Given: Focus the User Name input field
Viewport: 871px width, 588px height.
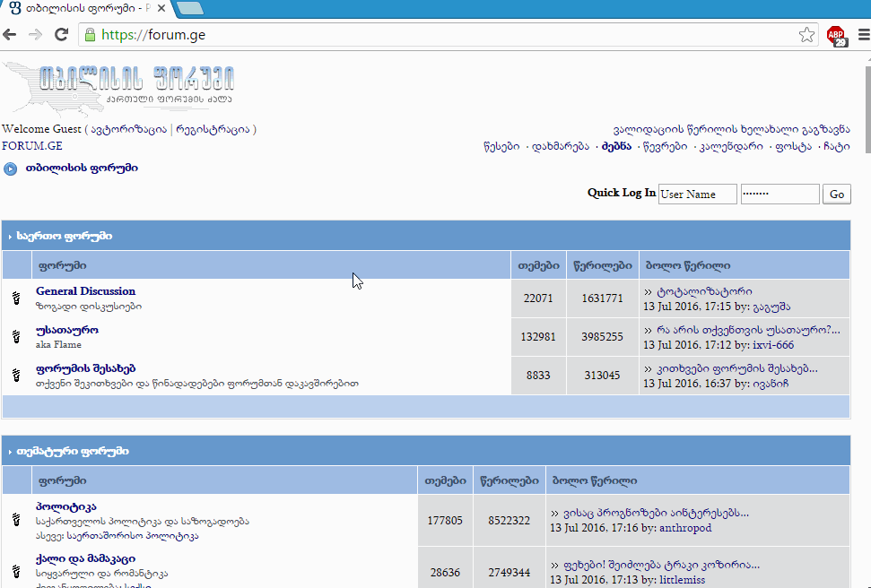Looking at the screenshot, I should point(697,195).
